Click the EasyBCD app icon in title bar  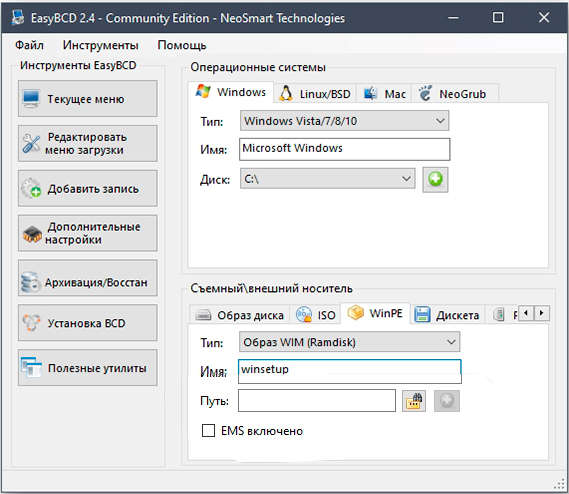(x=17, y=17)
